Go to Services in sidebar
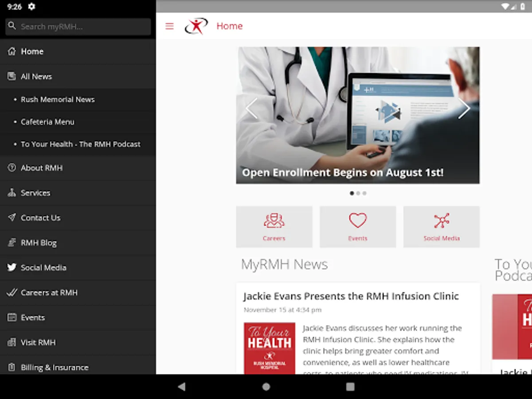The width and height of the screenshot is (532, 399). (78, 193)
